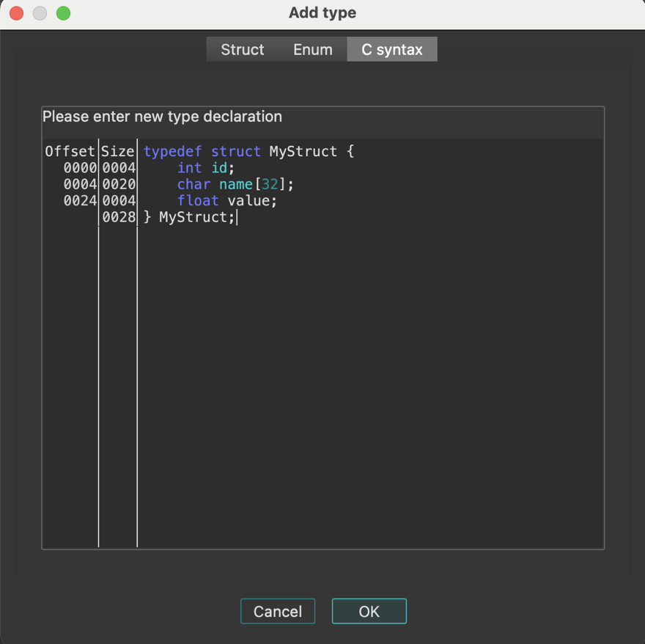Click the Size column header
Viewport: 645px width, 644px height.
pyautogui.click(x=117, y=151)
